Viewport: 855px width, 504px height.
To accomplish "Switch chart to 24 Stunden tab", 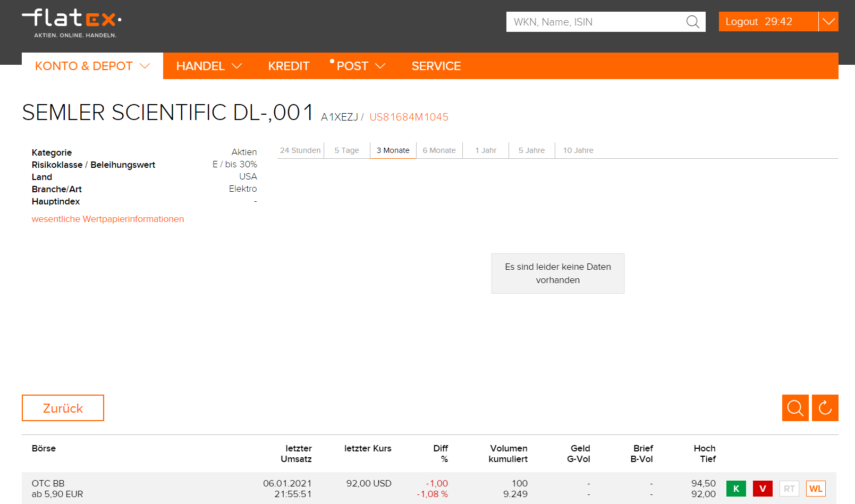I will [x=300, y=150].
